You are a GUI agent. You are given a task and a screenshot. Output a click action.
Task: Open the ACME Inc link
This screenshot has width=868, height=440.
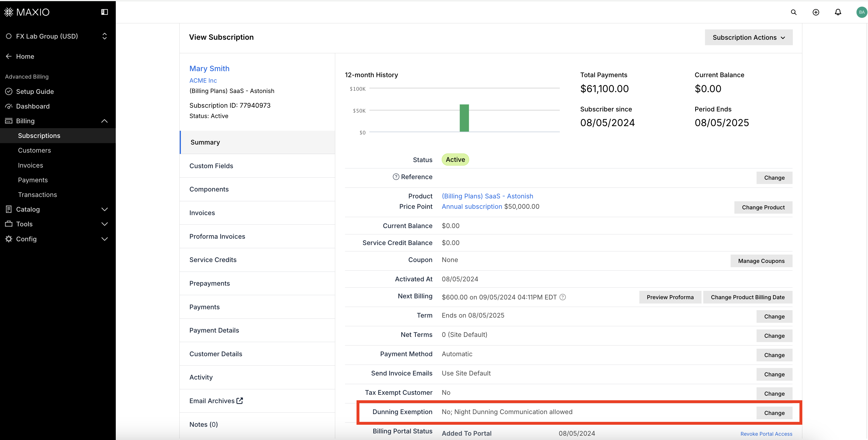click(203, 80)
